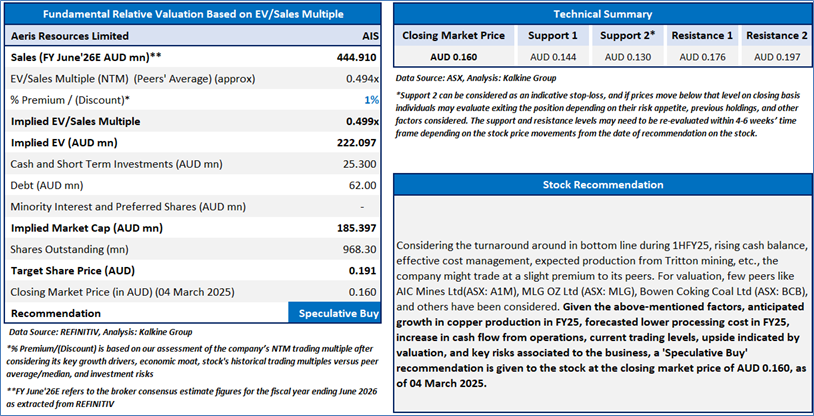This screenshot has height=416, width=814.
Task: Click the Stock Recommendation header bar
Action: click(602, 186)
